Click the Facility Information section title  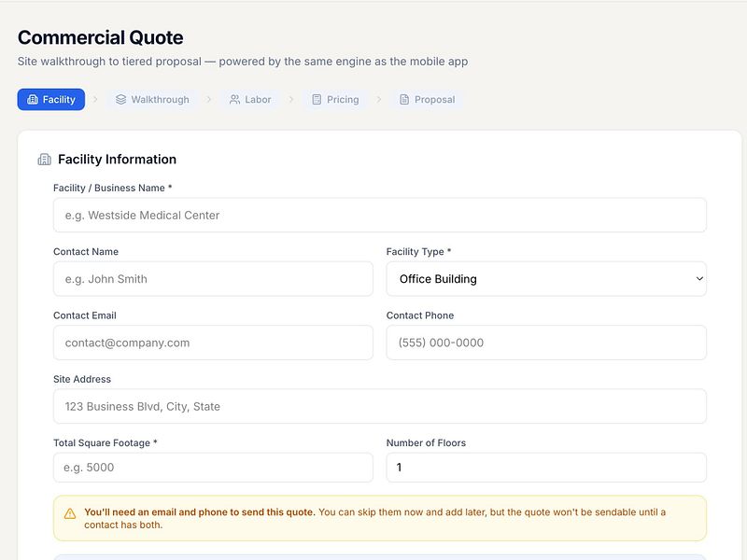[118, 160]
